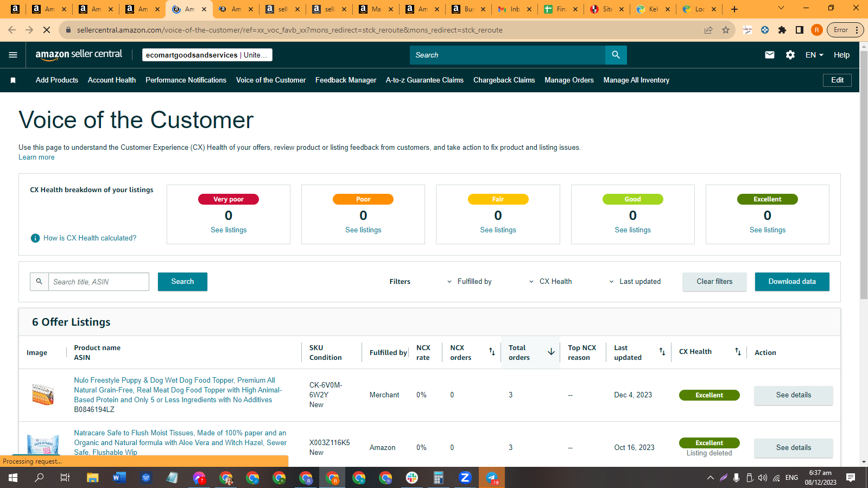See listings under Poor
The image size is (868, 488).
tap(363, 230)
